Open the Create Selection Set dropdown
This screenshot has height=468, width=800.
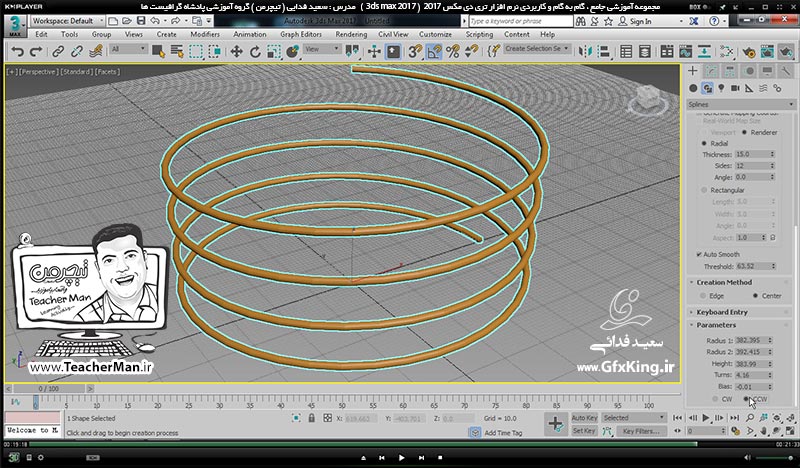click(537, 48)
